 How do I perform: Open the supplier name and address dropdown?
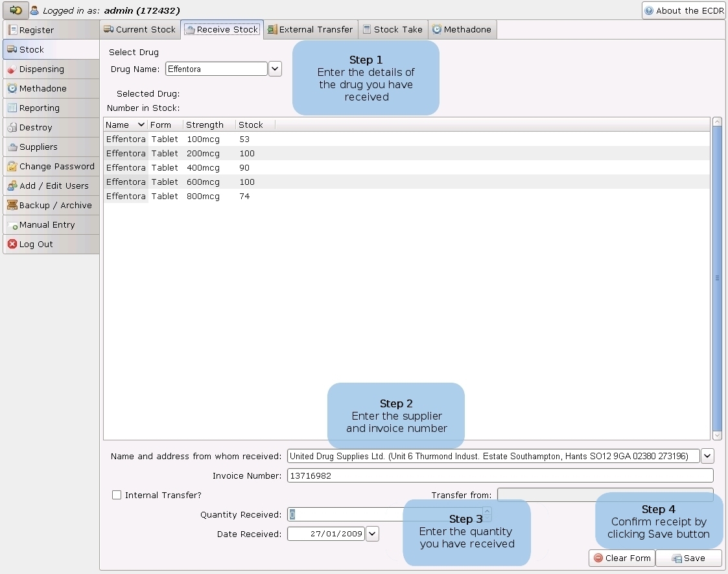pos(707,456)
